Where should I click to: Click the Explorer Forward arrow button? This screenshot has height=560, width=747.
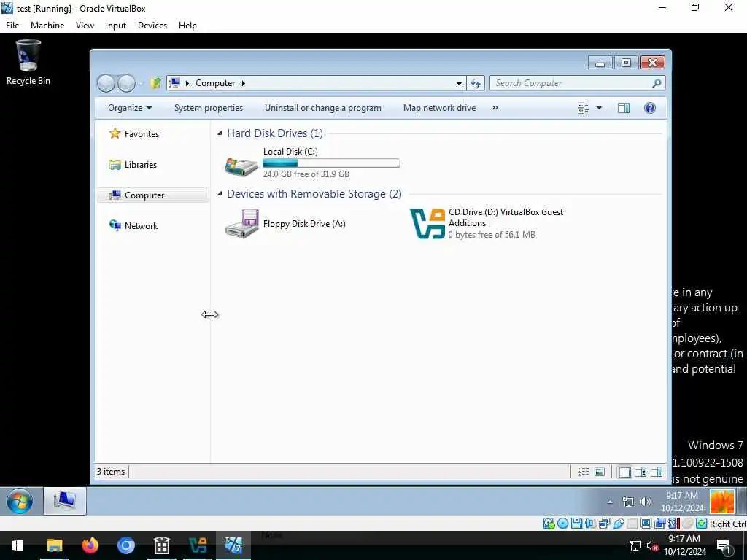tap(126, 83)
